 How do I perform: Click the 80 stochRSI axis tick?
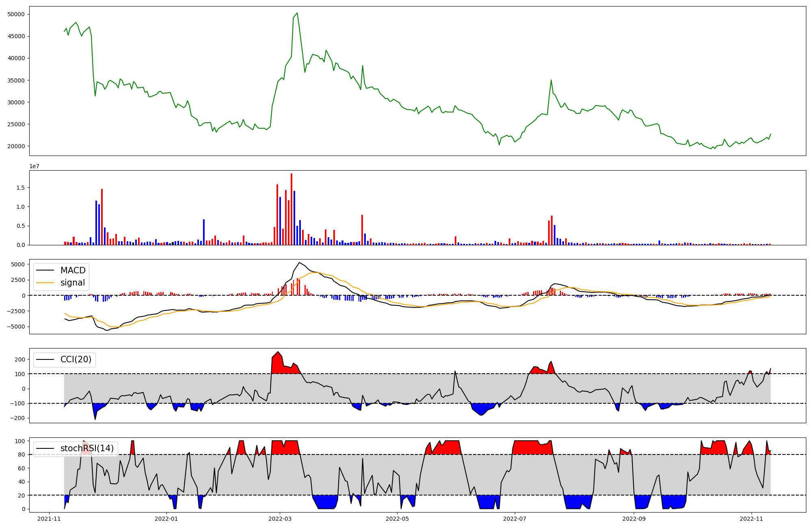point(22,454)
